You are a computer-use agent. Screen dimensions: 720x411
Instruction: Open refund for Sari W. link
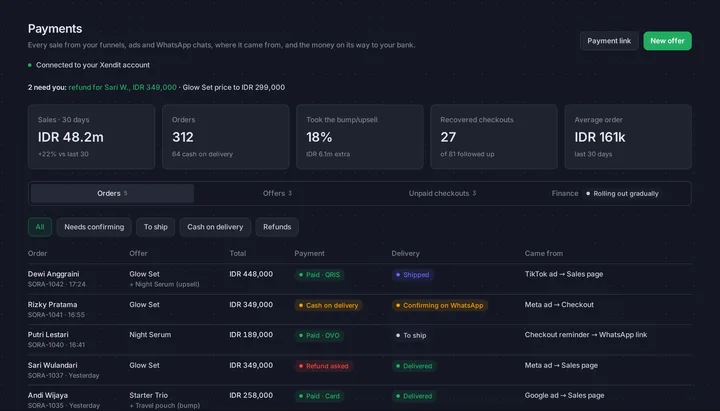(x=123, y=87)
